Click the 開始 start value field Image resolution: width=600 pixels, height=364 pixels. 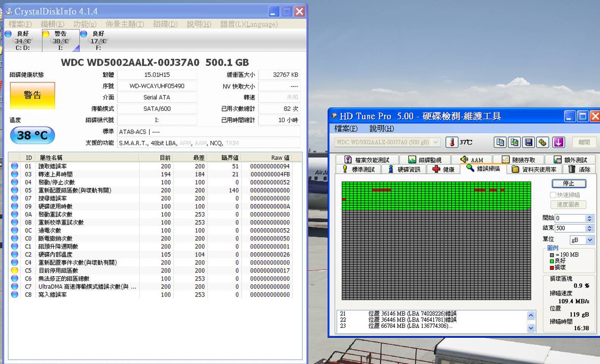click(570, 218)
